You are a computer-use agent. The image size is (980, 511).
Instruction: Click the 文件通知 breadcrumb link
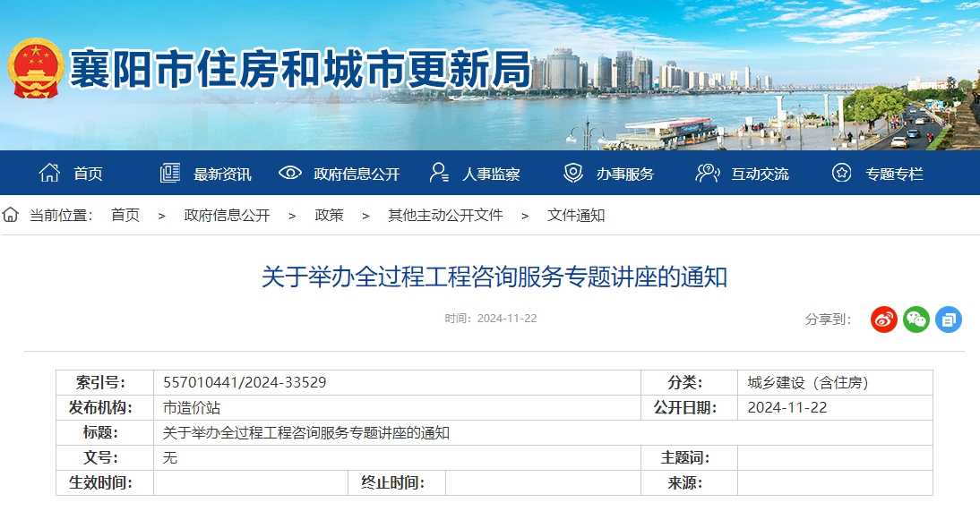click(x=576, y=216)
